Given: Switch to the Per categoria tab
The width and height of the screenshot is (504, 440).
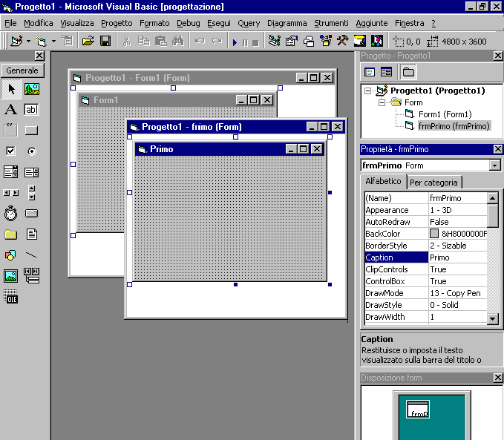Looking at the screenshot, I should [433, 183].
